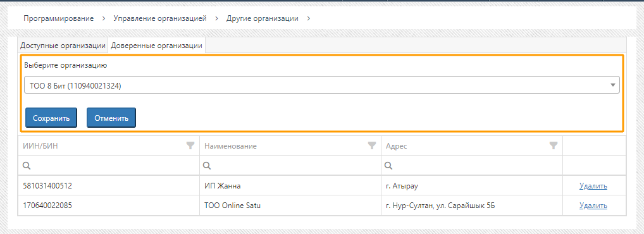Switch to the Доступные организации tab

(63, 46)
